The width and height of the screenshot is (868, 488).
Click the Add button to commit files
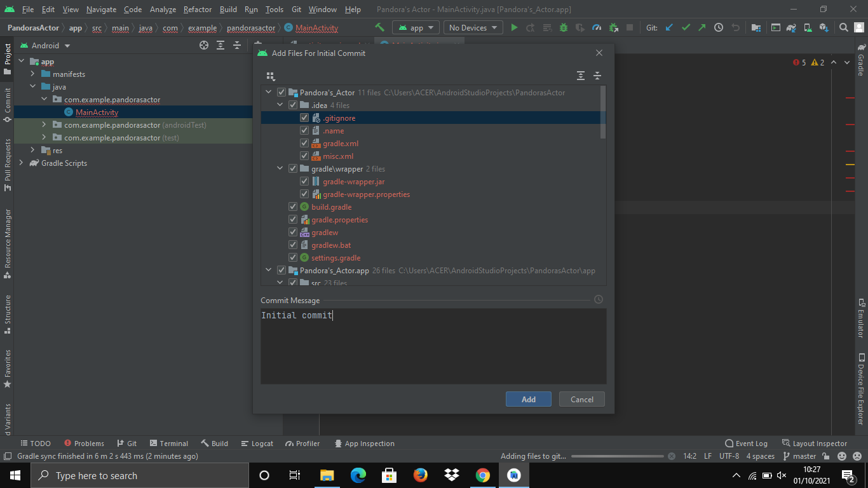point(528,399)
